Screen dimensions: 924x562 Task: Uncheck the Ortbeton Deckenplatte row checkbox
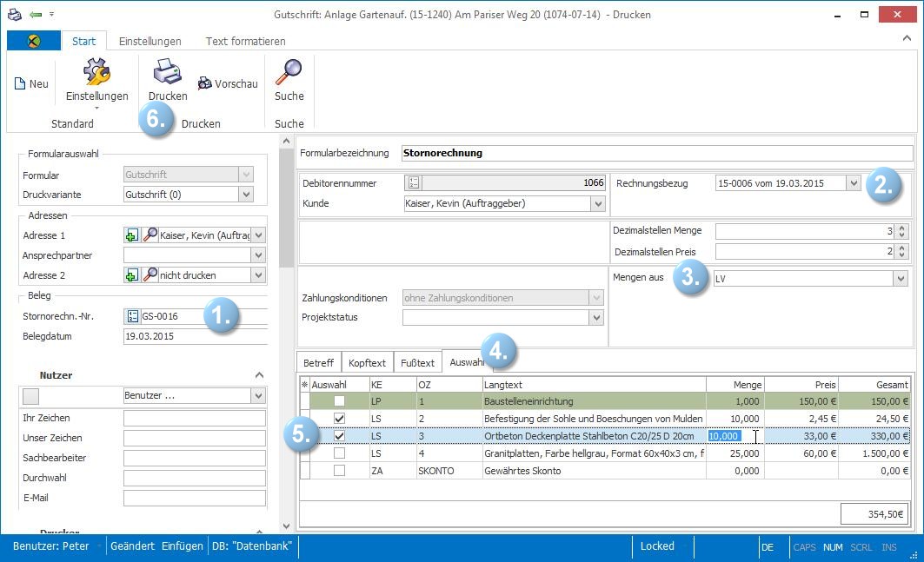point(339,436)
